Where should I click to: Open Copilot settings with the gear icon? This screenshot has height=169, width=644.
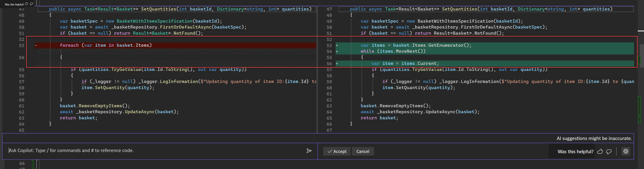coord(626,151)
